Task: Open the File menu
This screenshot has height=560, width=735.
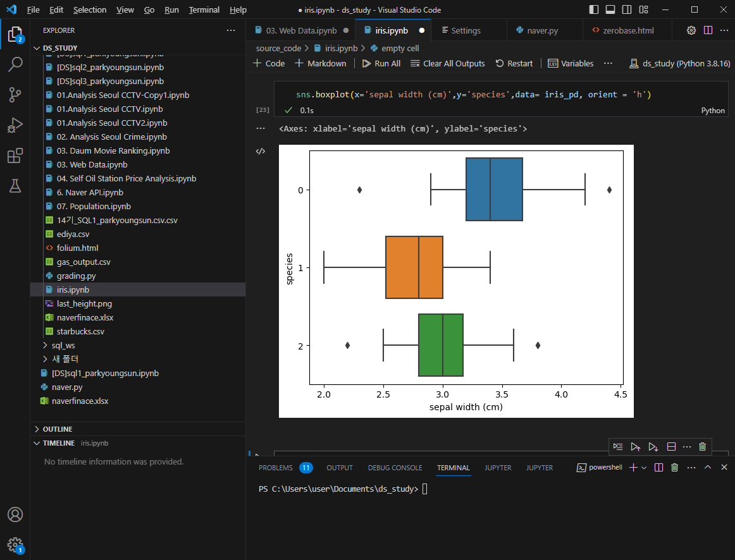Action: 34,10
